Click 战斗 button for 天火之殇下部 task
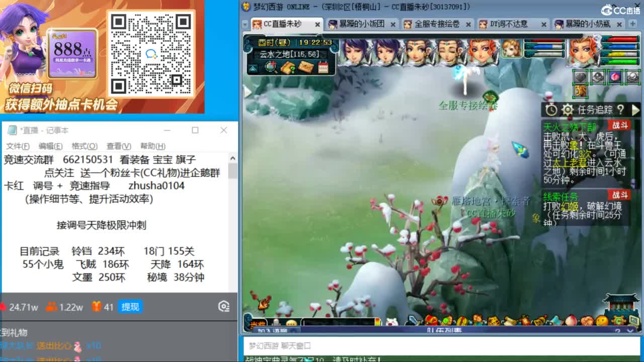 pyautogui.click(x=619, y=125)
